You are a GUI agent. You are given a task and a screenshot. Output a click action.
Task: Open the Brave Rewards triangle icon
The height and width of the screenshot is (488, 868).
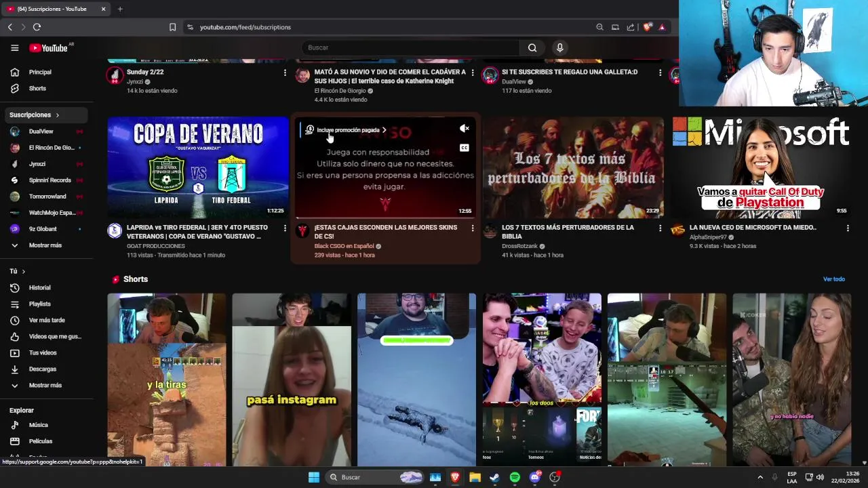pyautogui.click(x=662, y=27)
